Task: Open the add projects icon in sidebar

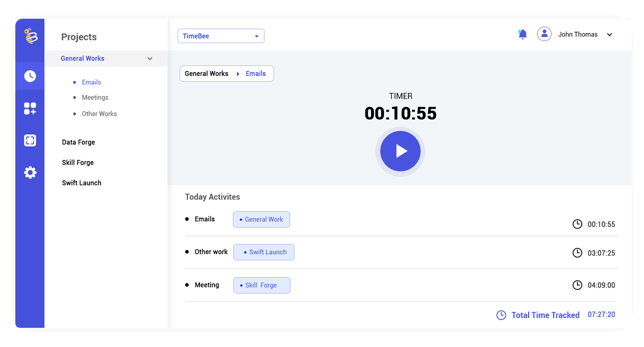Action: 30,108
